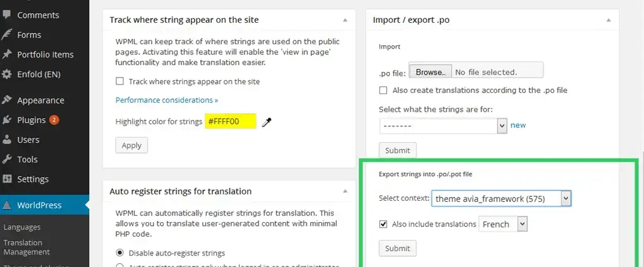The image size is (644, 267).
Task: Select Disable auto-register strings radio button
Action: click(x=119, y=252)
